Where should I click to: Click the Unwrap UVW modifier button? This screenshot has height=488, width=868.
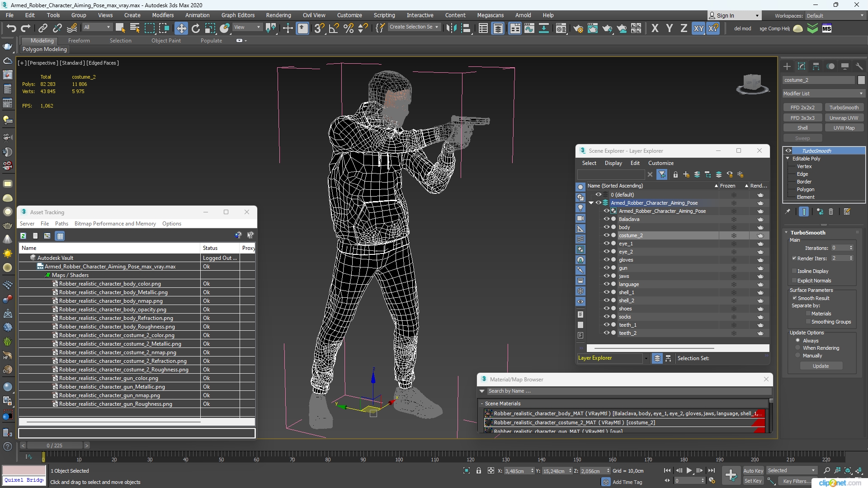[x=844, y=118]
